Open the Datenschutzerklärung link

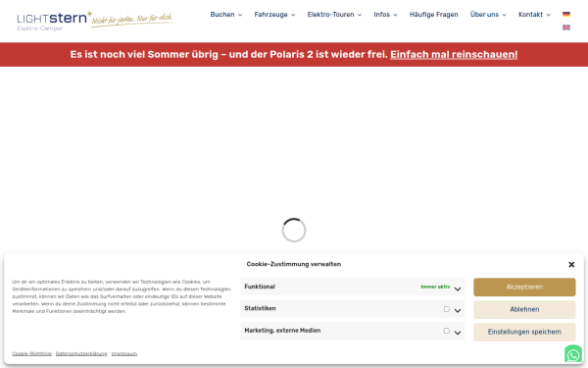tap(81, 353)
